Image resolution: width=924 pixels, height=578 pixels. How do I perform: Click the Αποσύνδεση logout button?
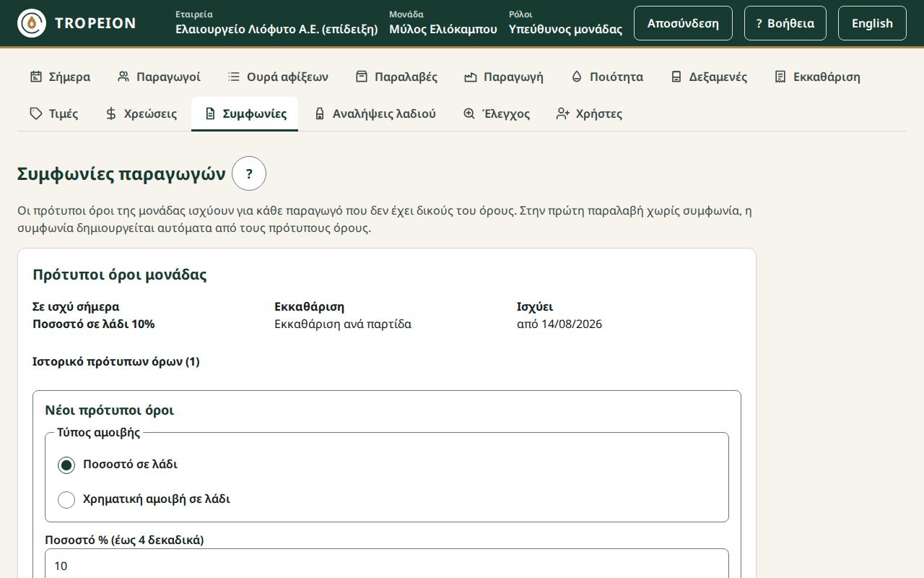[x=683, y=23]
